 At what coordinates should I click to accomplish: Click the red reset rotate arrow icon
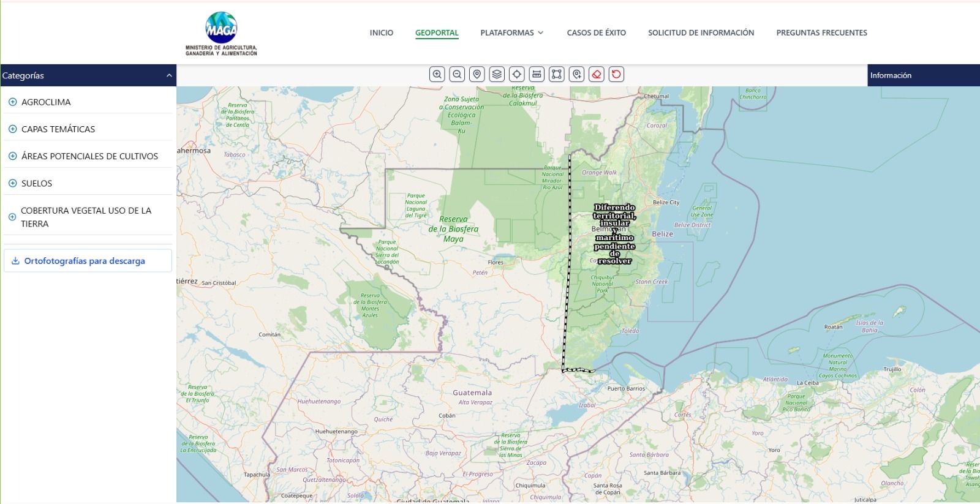[616, 75]
